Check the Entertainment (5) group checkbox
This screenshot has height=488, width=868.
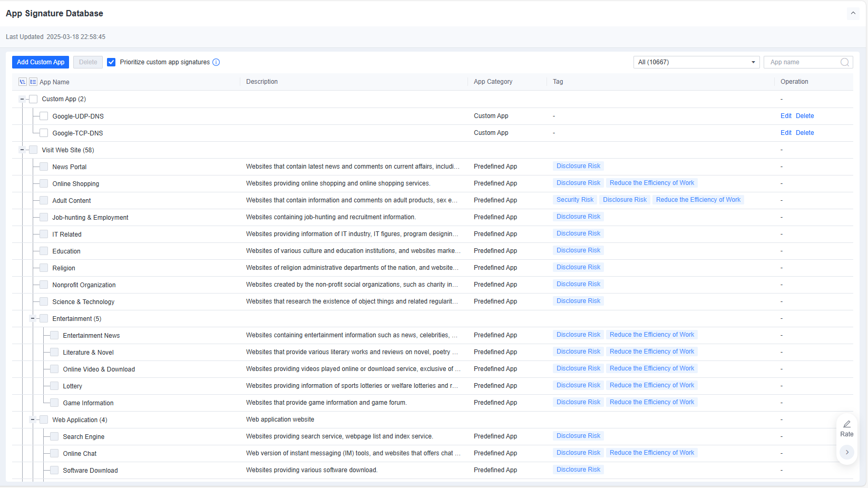(44, 318)
